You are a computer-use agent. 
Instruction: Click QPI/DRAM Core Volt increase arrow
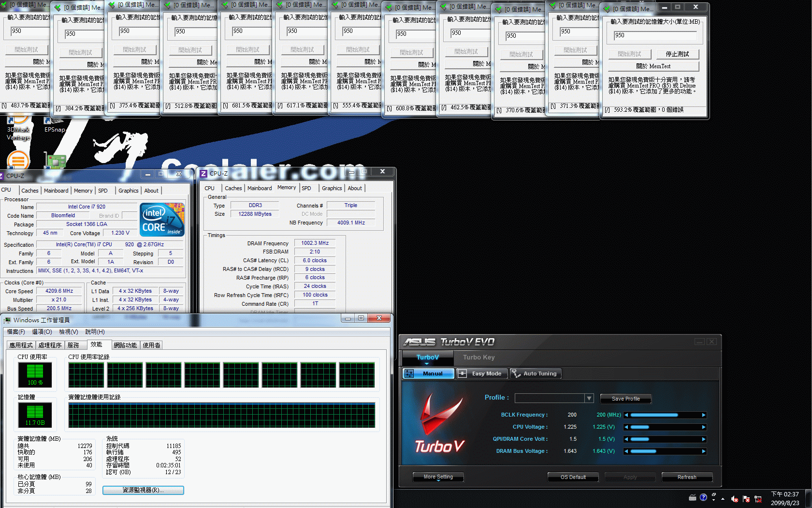[x=704, y=439]
